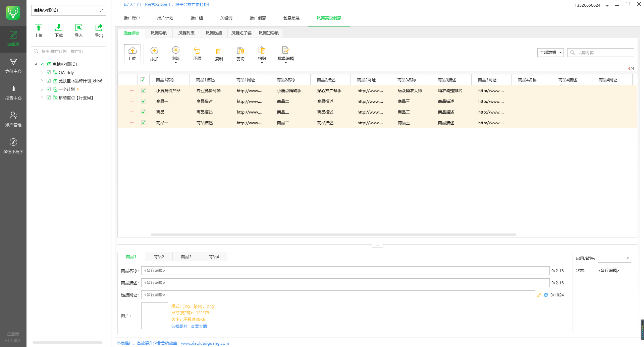Expand the 一个计划 tree node
This screenshot has height=347, width=644.
(x=42, y=89)
